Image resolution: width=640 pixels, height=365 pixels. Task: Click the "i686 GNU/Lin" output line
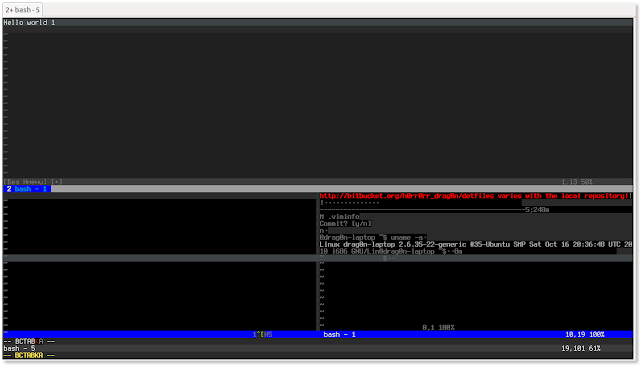click(391, 251)
